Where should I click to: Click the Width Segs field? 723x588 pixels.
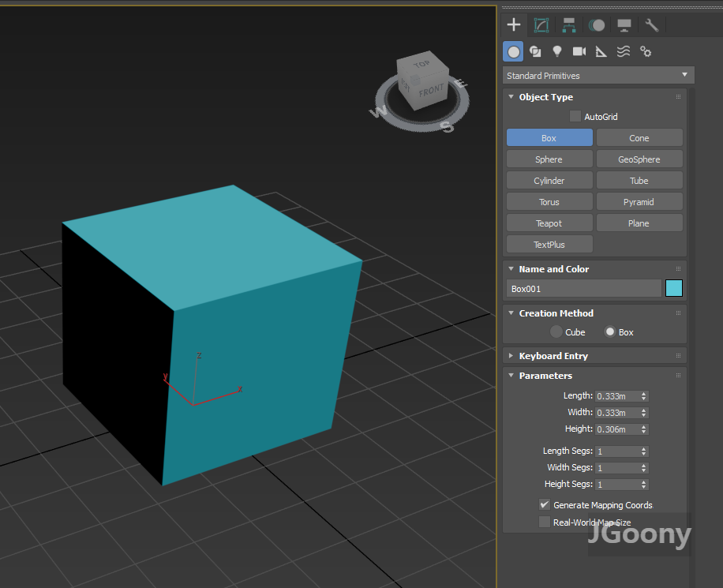click(x=617, y=467)
